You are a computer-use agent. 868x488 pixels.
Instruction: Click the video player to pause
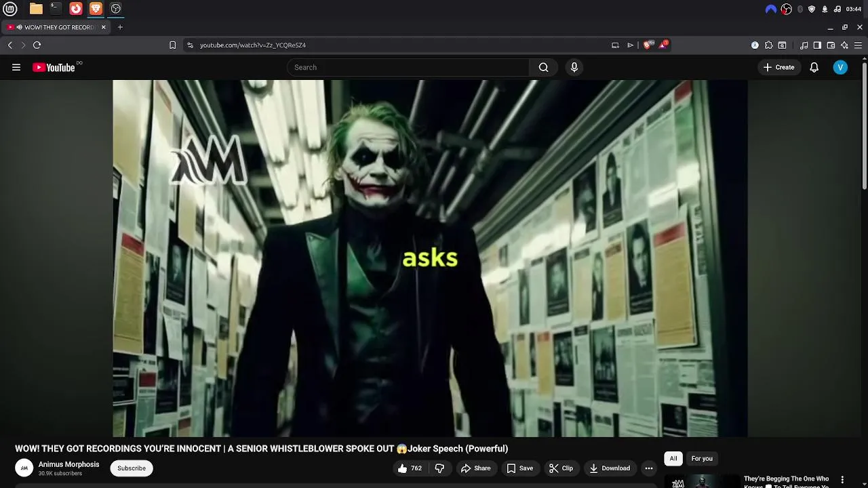pyautogui.click(x=430, y=258)
